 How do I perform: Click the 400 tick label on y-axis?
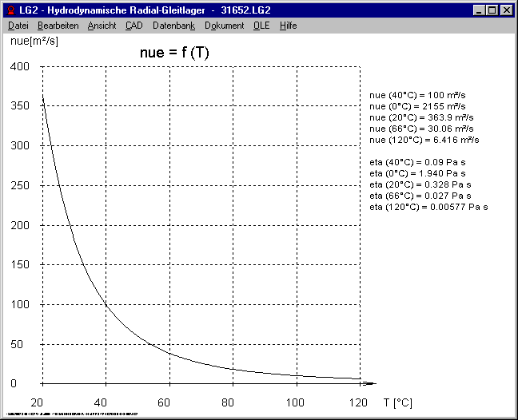(x=19, y=66)
